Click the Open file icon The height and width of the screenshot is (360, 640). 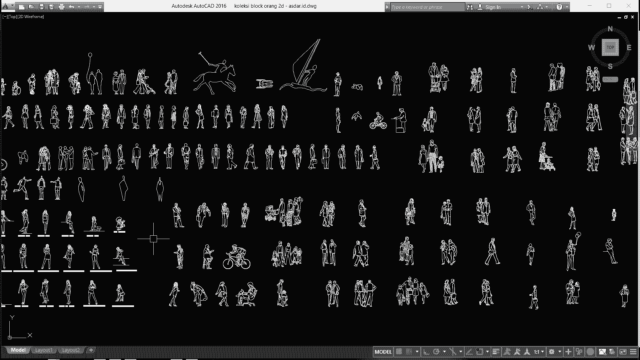[31, 7]
